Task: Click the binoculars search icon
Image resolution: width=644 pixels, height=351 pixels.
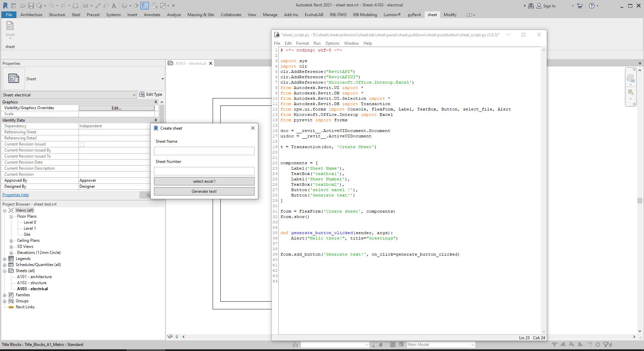Action: [x=531, y=6]
